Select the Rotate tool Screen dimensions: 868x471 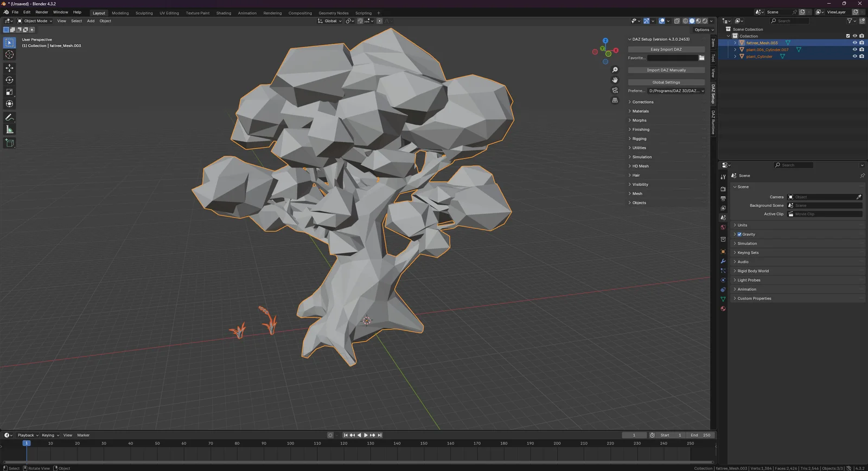(x=9, y=80)
